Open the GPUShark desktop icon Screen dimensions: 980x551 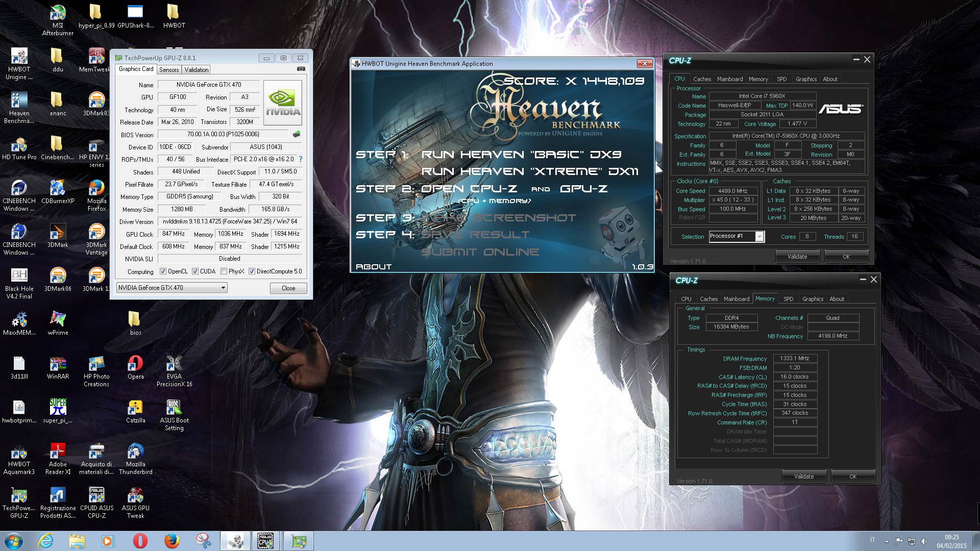coord(135,16)
